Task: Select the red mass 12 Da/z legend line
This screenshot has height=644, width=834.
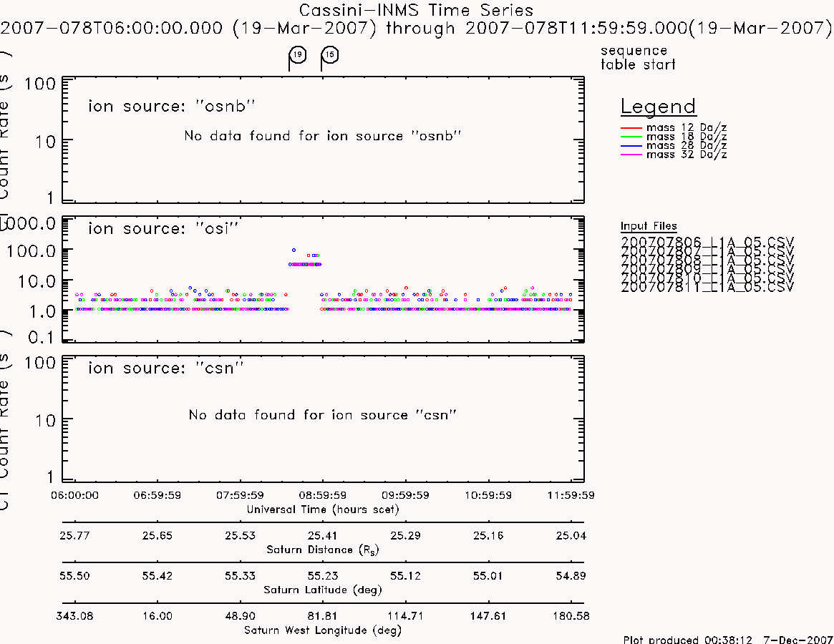Action: click(631, 128)
